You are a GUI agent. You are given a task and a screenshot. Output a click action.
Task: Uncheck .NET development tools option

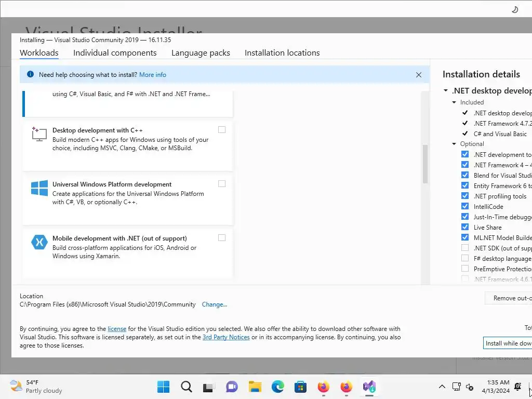pos(465,154)
